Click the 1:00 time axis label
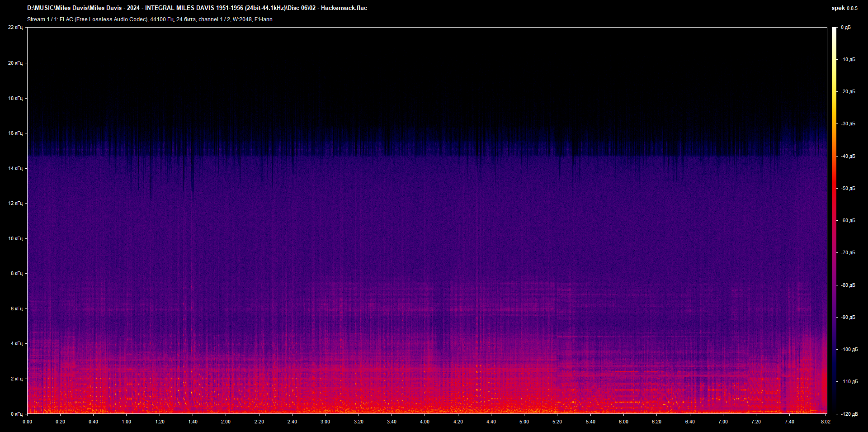 [x=127, y=422]
